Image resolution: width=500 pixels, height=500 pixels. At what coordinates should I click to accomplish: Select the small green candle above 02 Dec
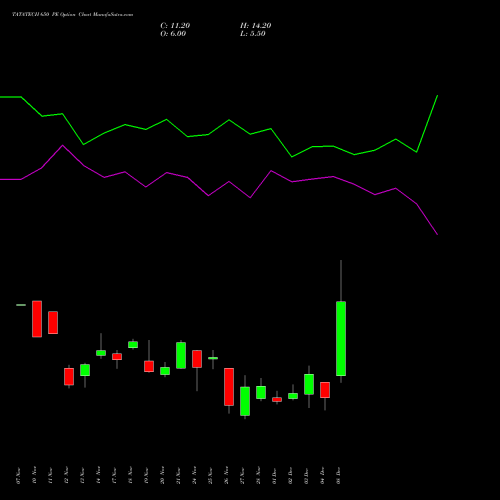pos(293,396)
